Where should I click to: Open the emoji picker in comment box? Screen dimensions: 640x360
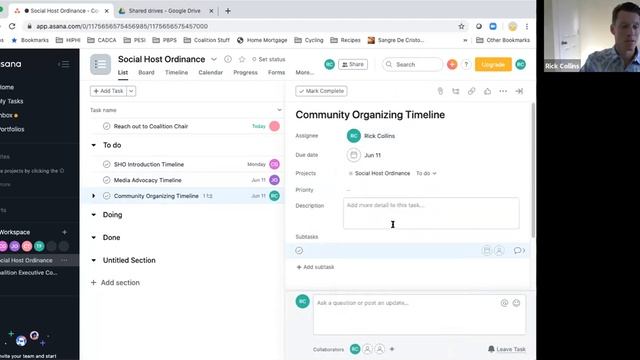tap(516, 303)
